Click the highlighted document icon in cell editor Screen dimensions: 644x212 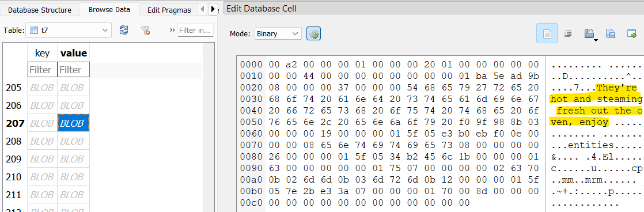pos(547,33)
